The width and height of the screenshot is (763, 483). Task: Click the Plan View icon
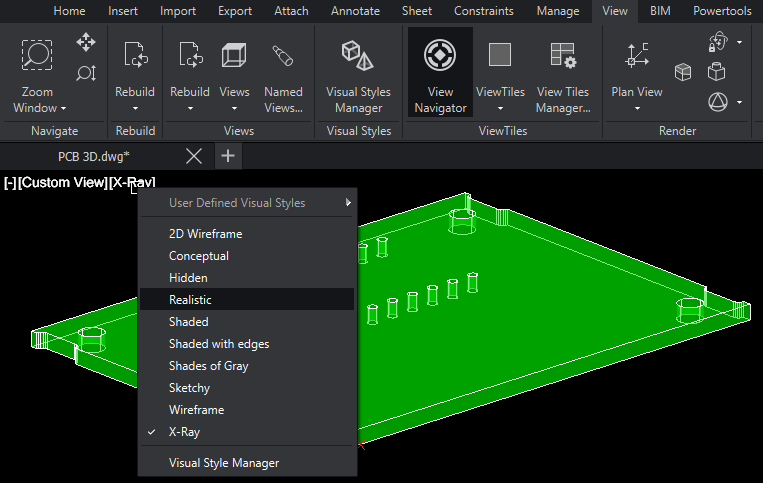point(636,55)
